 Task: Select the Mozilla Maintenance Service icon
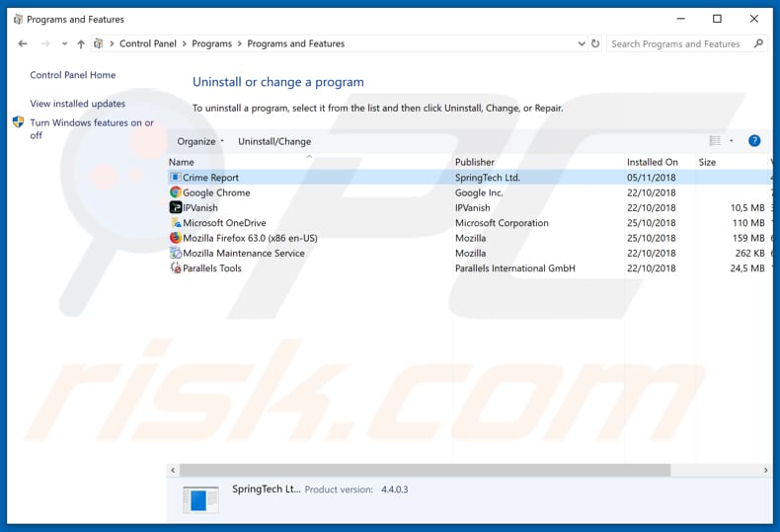tap(175, 253)
